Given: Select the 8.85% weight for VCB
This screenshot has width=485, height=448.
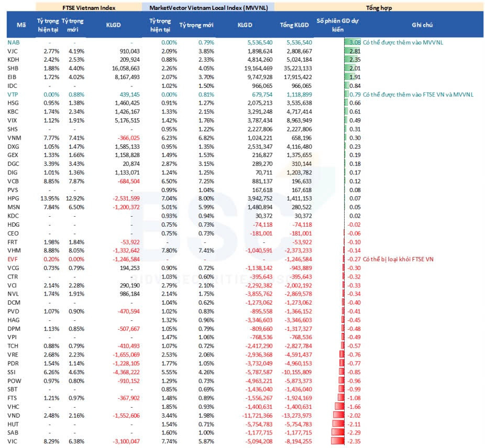Looking at the screenshot, I should [x=51, y=181].
